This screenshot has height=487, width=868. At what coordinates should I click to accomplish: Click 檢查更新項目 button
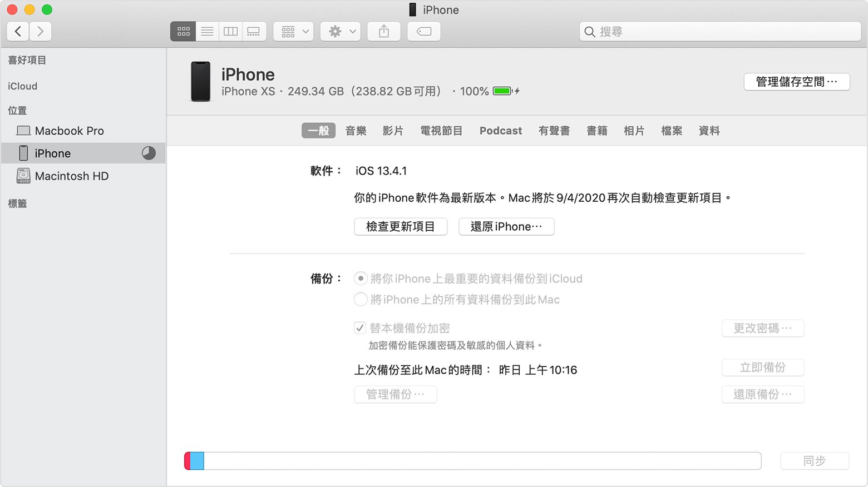(x=401, y=226)
